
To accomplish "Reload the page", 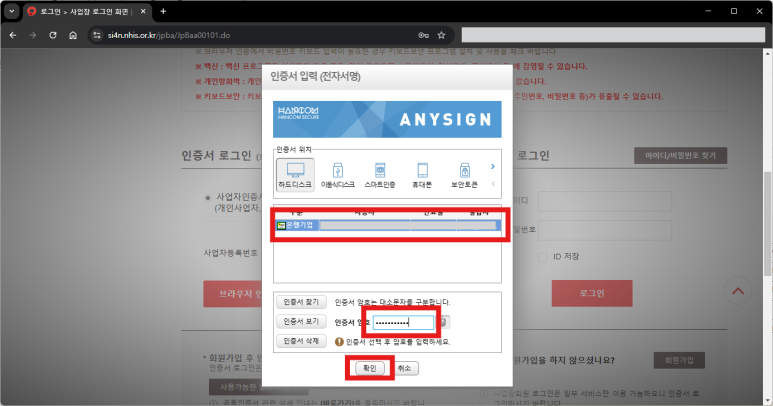I will pyautogui.click(x=53, y=35).
